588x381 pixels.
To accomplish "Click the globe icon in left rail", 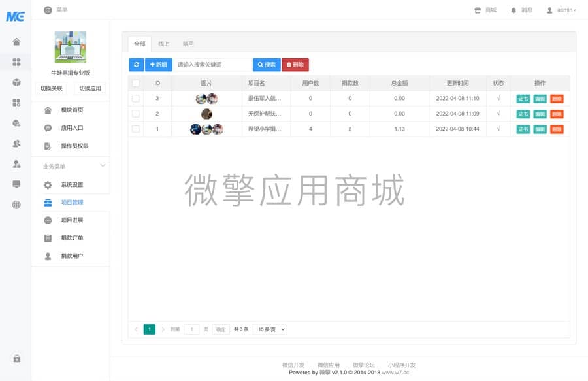I will point(16,205).
